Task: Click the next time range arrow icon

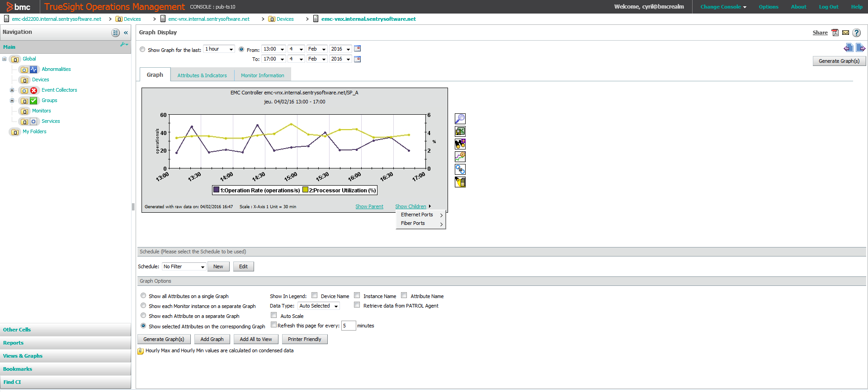Action: tap(860, 48)
